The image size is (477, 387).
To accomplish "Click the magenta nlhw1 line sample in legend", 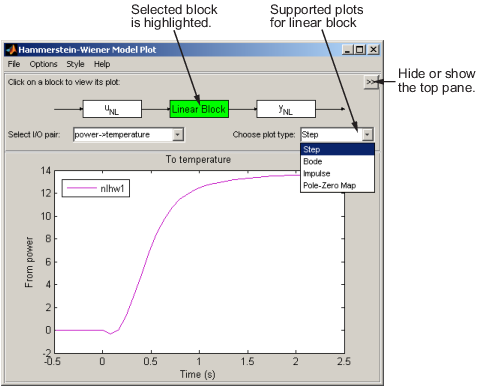I will 82,188.
